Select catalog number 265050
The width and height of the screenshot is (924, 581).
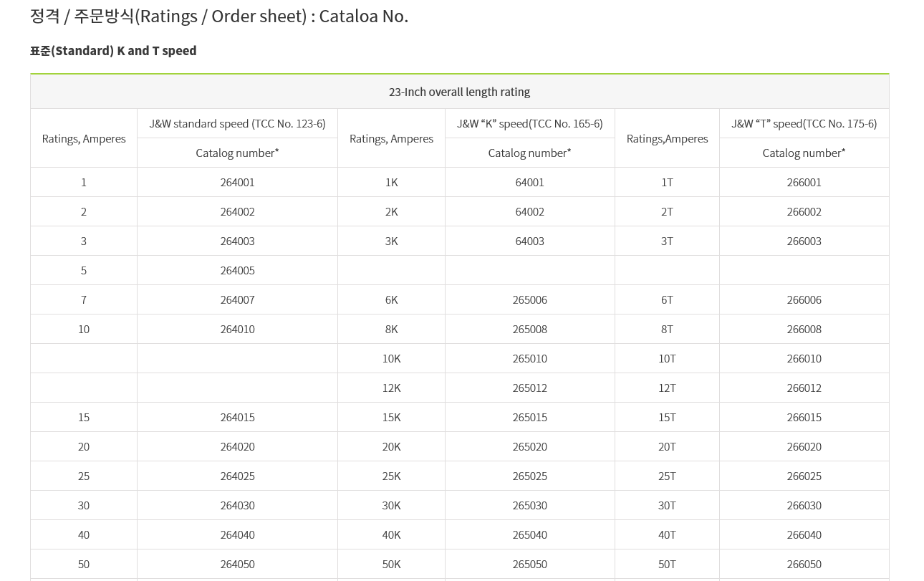[529, 564]
